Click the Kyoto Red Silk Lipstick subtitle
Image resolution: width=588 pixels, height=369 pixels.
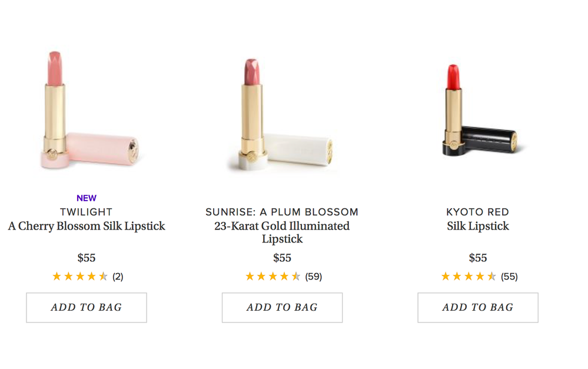(478, 226)
